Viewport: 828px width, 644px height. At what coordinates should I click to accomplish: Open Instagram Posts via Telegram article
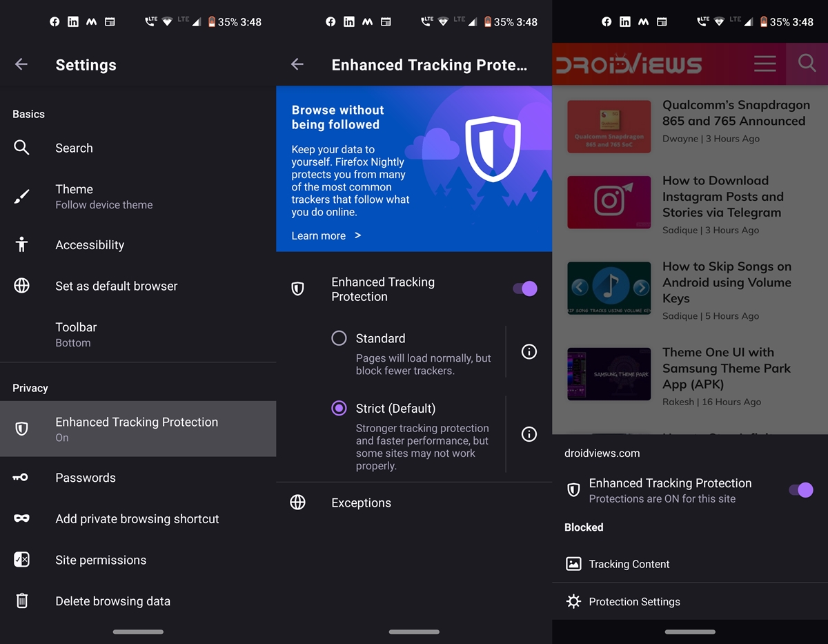(723, 196)
